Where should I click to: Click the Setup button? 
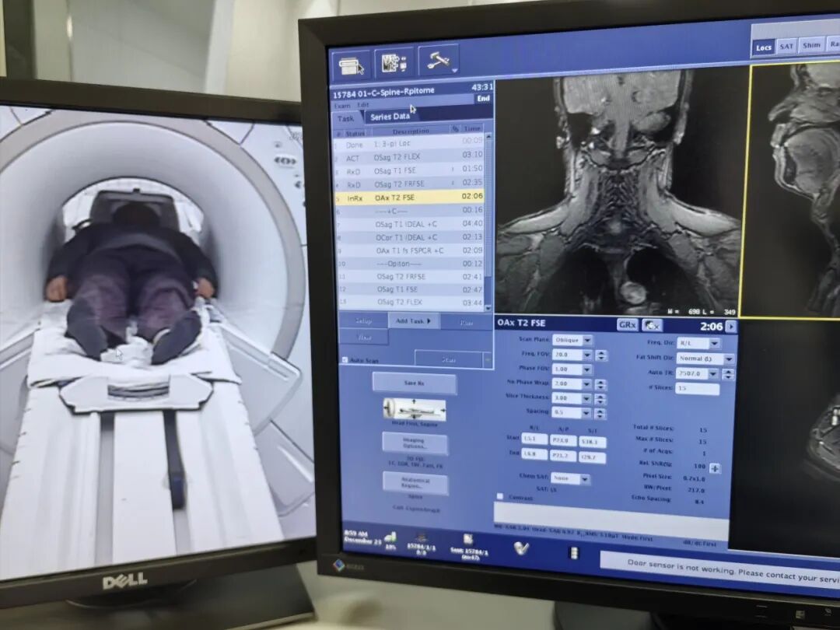click(x=363, y=321)
